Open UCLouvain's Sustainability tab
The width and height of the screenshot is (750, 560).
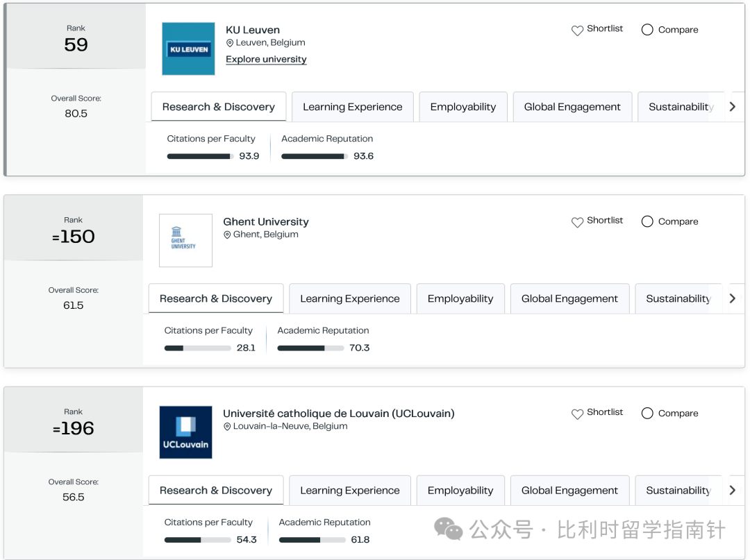(x=678, y=490)
